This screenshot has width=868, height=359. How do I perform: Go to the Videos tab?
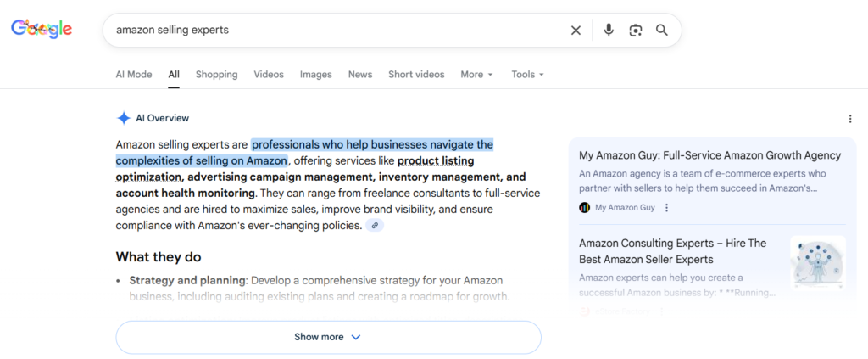pyautogui.click(x=269, y=74)
